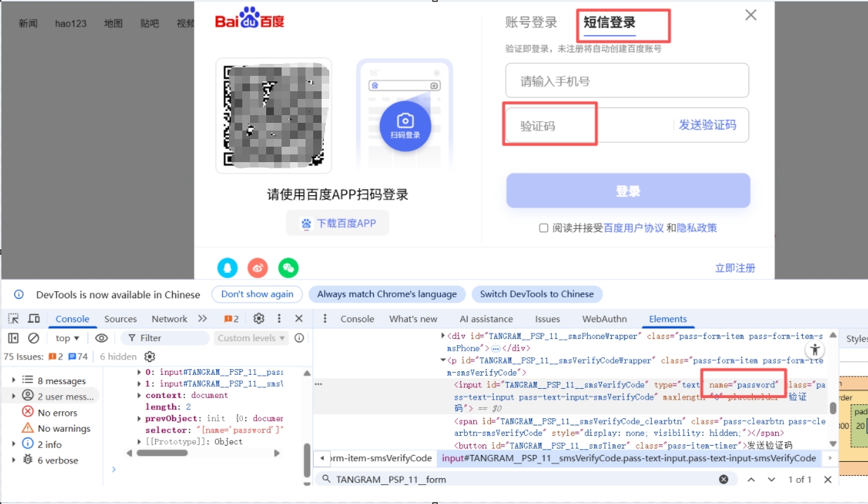This screenshot has height=504, width=868.
Task: Close the DevTools panel
Action: pos(298,319)
